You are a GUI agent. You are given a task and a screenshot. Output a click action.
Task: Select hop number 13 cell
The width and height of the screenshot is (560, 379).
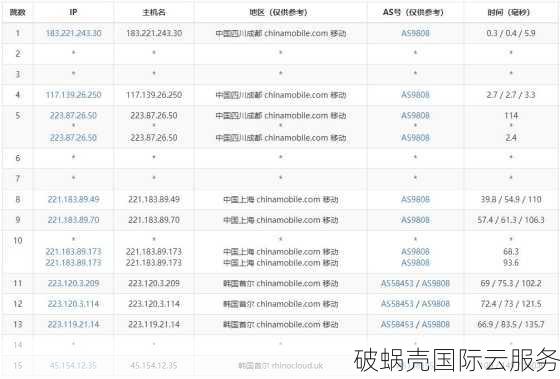pos(18,324)
